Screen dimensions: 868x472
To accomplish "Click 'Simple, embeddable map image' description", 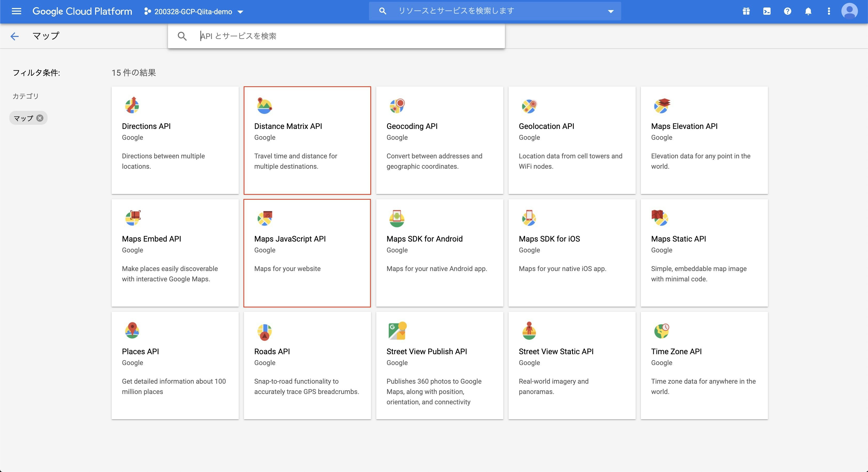I will pyautogui.click(x=699, y=274).
